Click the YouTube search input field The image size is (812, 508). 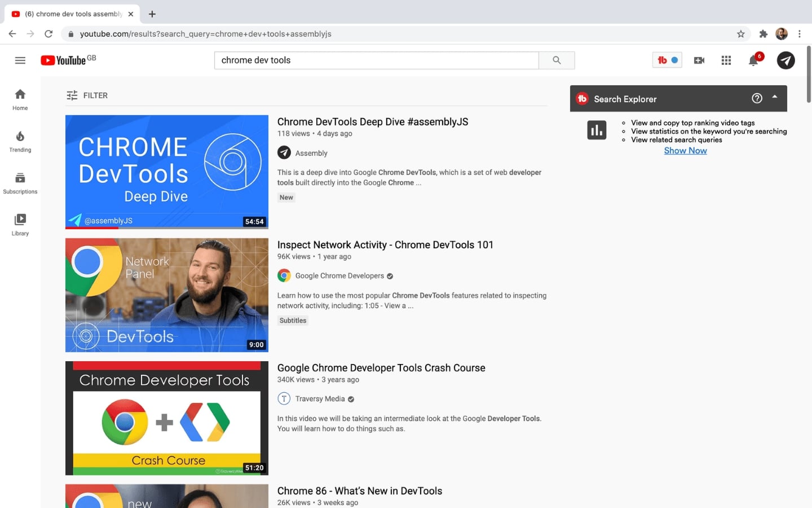(x=377, y=60)
